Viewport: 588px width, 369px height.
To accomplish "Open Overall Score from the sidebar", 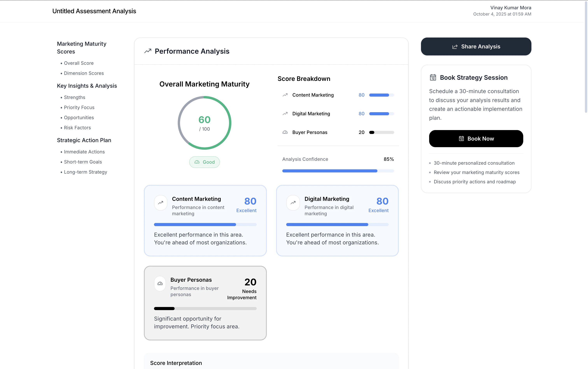I will click(x=79, y=63).
